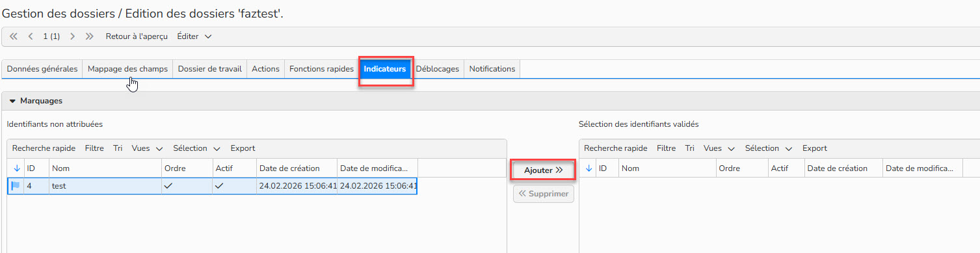Screen dimensions: 980x253
Task: Click Retour à l'aperçu
Action: pyautogui.click(x=137, y=36)
